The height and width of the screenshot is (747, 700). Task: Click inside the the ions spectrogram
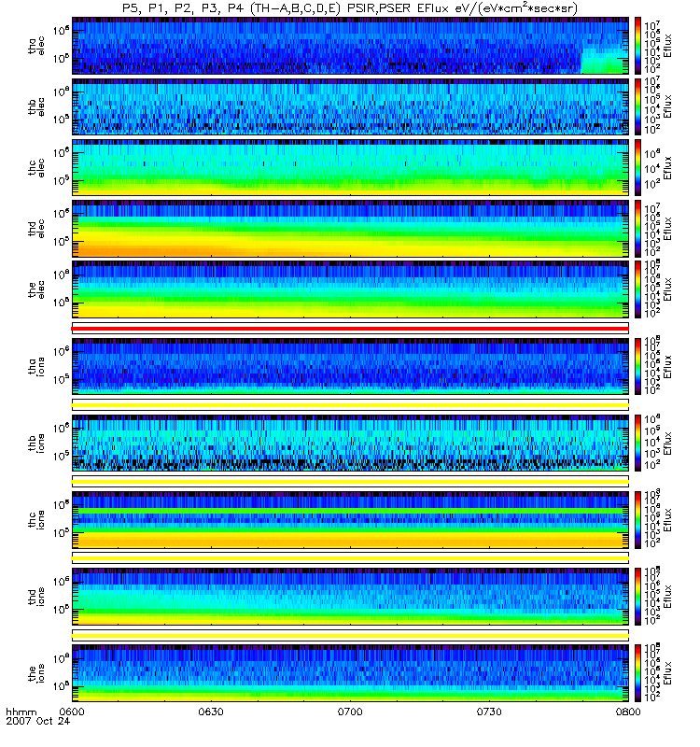pos(351,673)
